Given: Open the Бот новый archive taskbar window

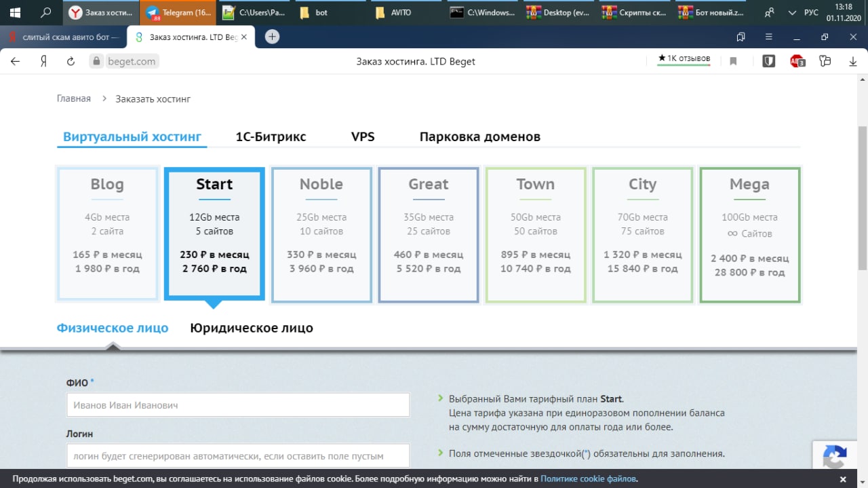Looking at the screenshot, I should pos(712,12).
